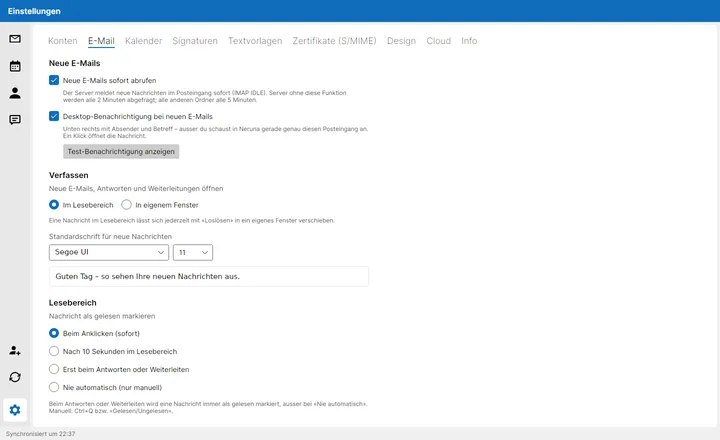Select 'Nach 10 Sekunden im Lesebereich'
This screenshot has width=720, height=440.
[54, 351]
